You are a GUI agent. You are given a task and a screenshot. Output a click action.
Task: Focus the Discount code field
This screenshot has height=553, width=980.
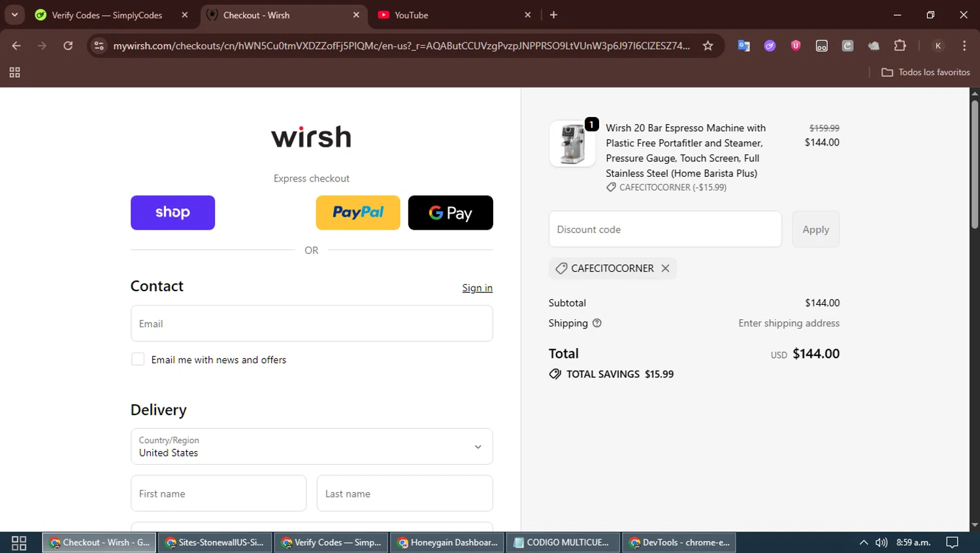tap(665, 229)
